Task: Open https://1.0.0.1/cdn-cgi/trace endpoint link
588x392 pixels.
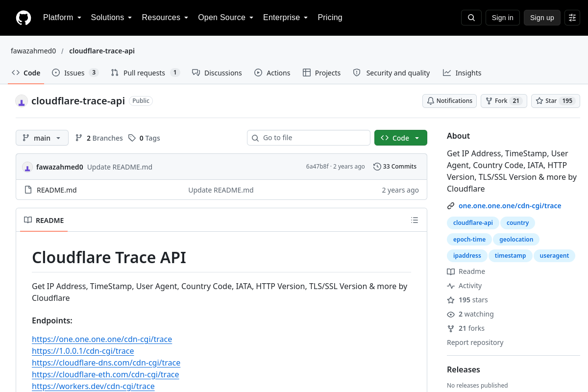Action: [83, 351]
